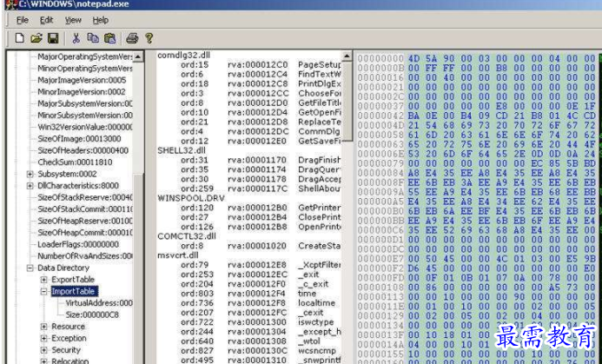Click the SHELL32.dll import header

[181, 150]
